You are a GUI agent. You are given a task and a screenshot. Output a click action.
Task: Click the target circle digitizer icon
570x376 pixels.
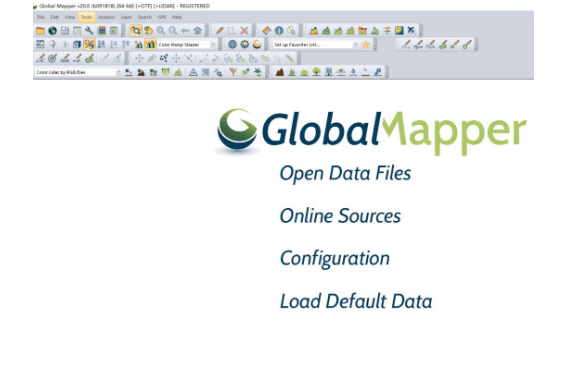[x=53, y=58]
